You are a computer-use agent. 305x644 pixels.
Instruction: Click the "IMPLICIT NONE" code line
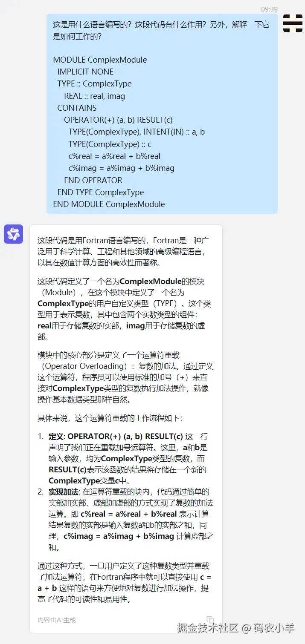pos(85,72)
